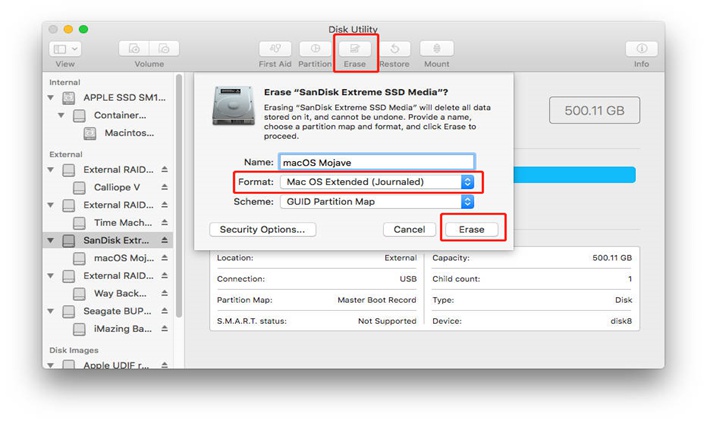Collapse the Seagate BUP... disk
Screen dimensions: 707x423
point(51,311)
